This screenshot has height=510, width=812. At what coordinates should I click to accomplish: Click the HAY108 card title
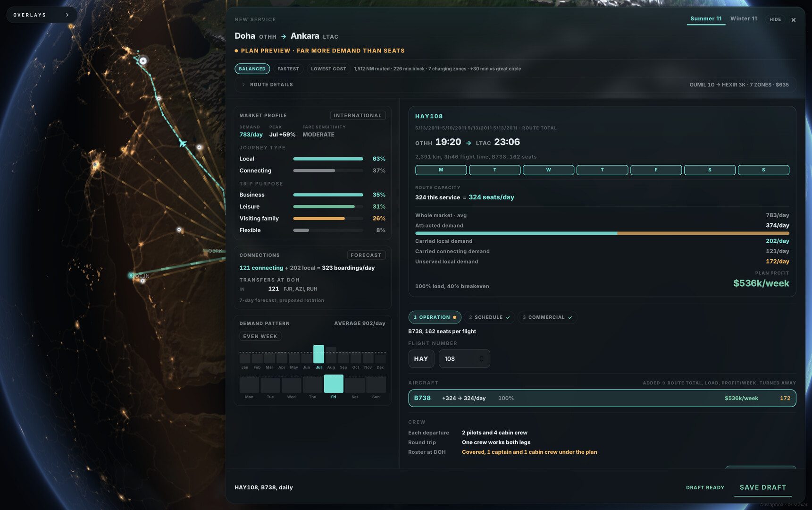coord(429,116)
